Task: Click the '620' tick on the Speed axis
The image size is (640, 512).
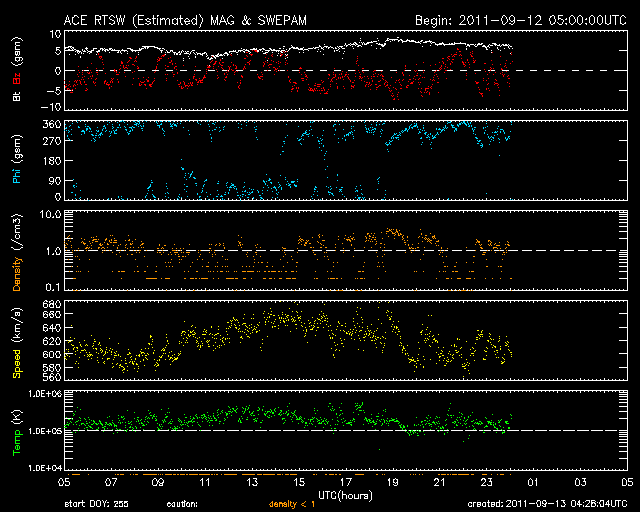Action: point(52,341)
